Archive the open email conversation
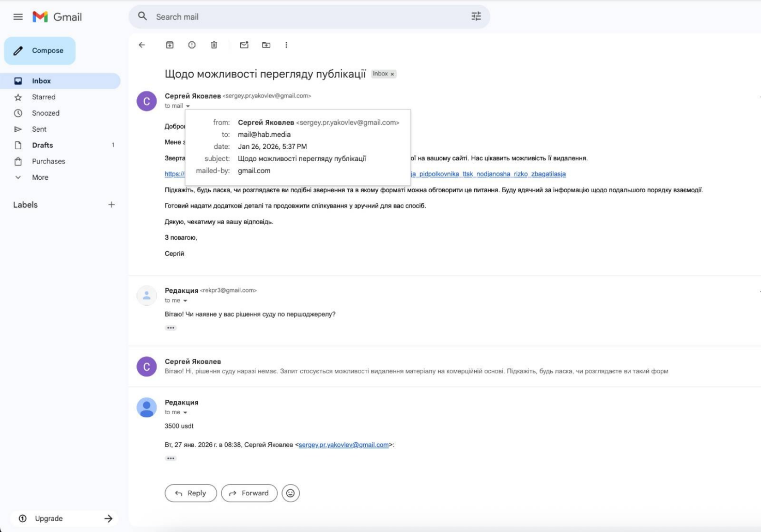This screenshot has width=761, height=532. pos(169,45)
